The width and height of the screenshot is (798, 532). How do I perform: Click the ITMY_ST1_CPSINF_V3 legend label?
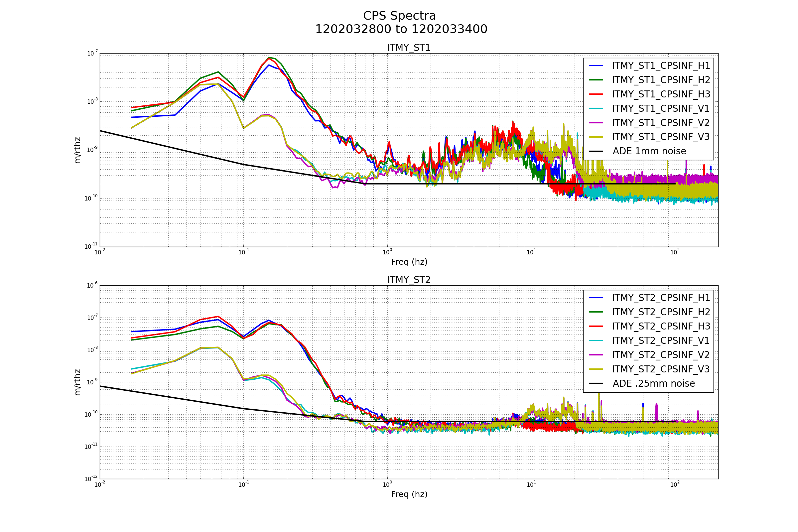(661, 137)
